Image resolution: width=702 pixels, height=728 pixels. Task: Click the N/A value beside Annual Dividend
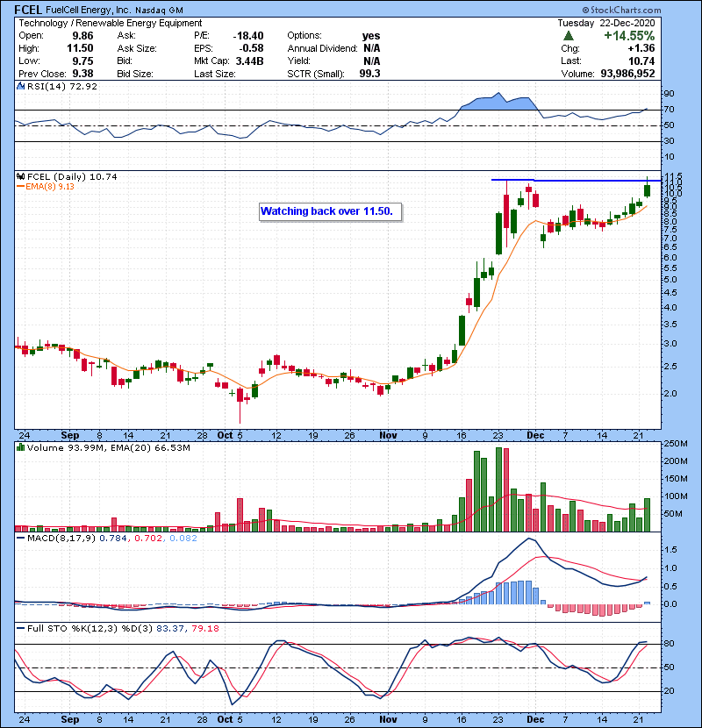point(372,48)
